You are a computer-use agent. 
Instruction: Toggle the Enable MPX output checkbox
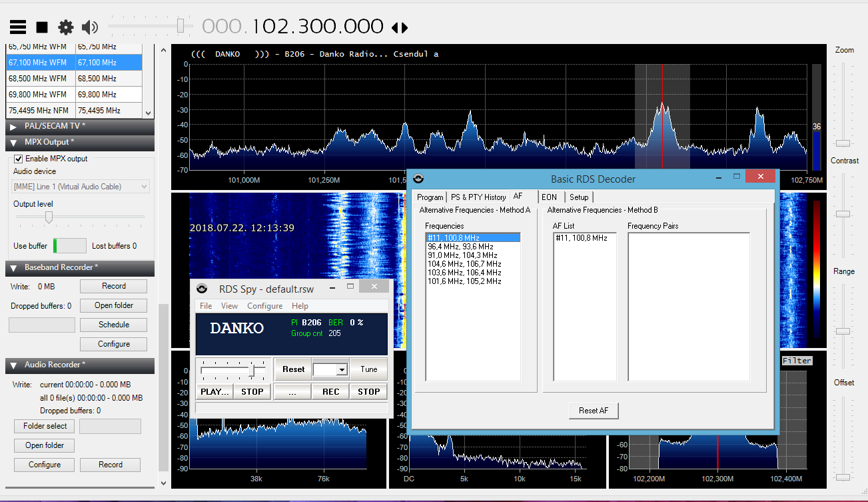(19, 159)
